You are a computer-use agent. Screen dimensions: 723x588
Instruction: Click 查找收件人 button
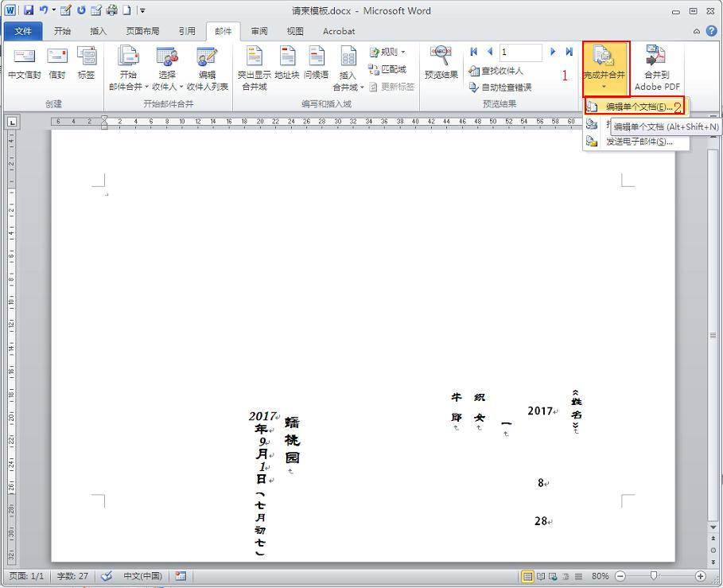point(496,71)
